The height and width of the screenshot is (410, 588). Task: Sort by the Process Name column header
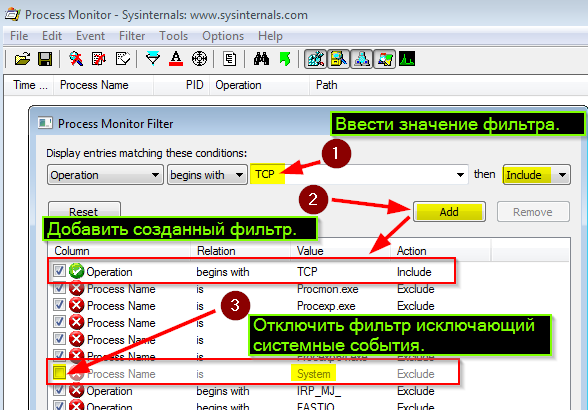point(103,85)
